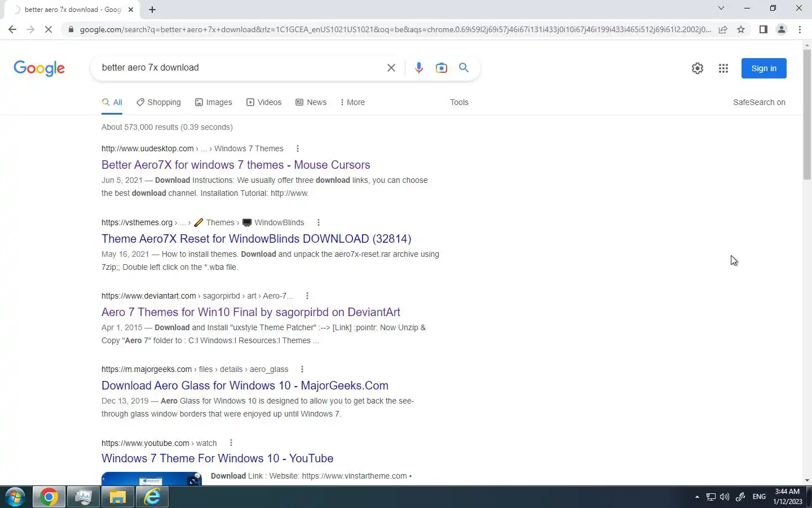Open search by image camera icon
Screen dimensions: 812x508
(x=442, y=68)
